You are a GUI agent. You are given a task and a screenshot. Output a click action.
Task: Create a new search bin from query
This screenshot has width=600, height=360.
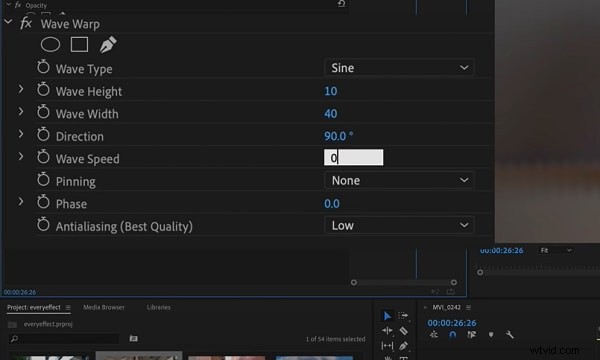click(133, 339)
